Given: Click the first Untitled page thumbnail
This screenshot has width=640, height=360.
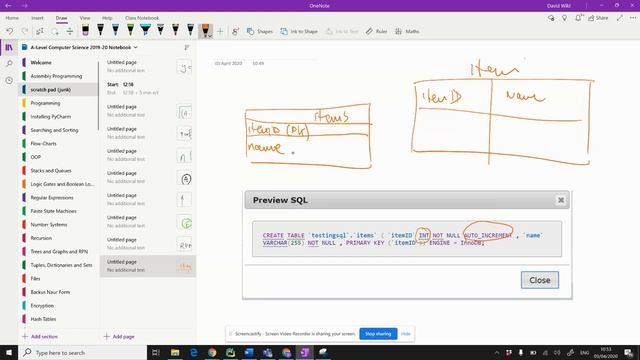Looking at the screenshot, I should pyautogui.click(x=184, y=67).
